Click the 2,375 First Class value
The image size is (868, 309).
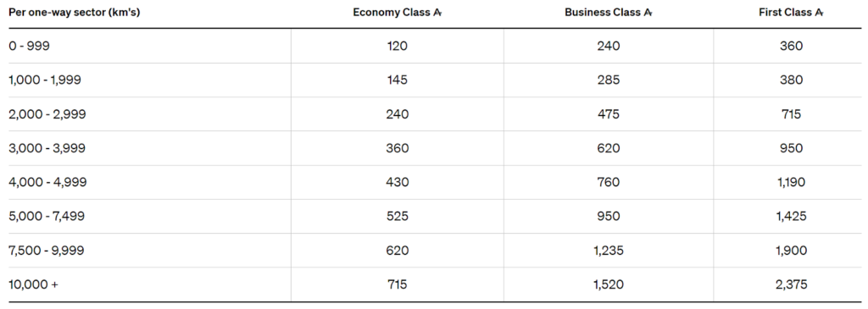pos(791,284)
